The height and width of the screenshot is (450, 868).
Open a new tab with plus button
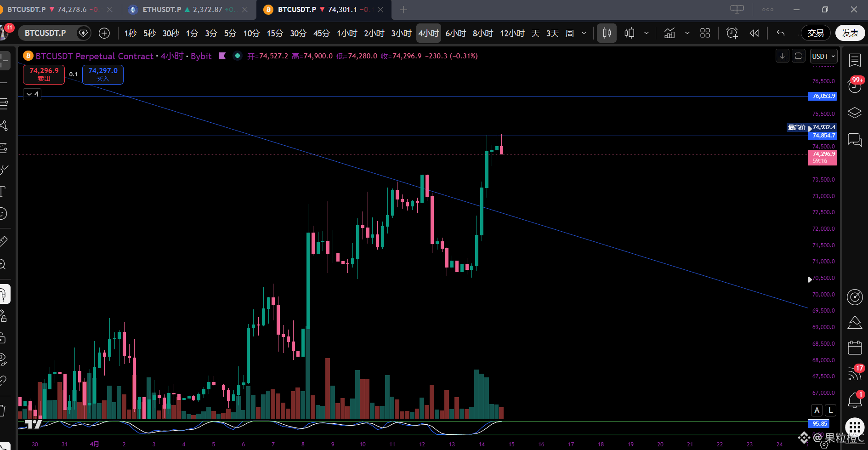[403, 10]
